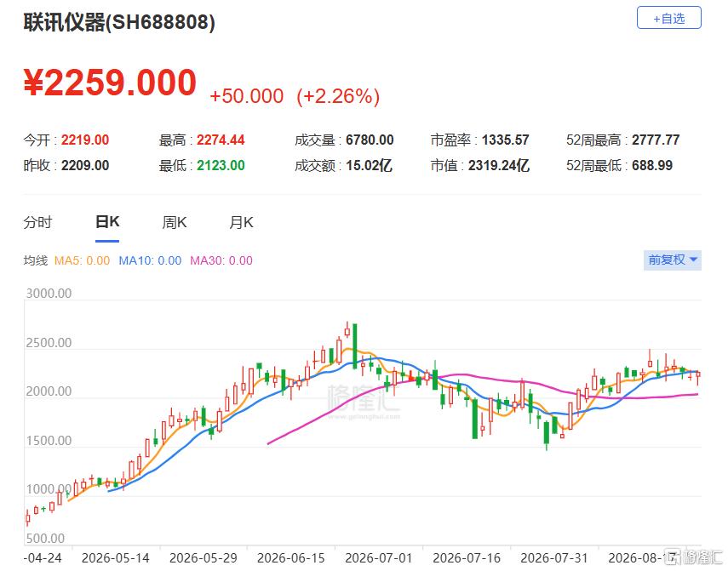Select the 日K tab
The image size is (728, 571).
107,222
